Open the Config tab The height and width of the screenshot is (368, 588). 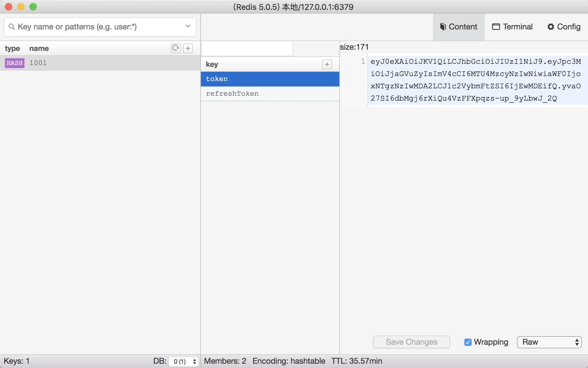pyautogui.click(x=564, y=27)
